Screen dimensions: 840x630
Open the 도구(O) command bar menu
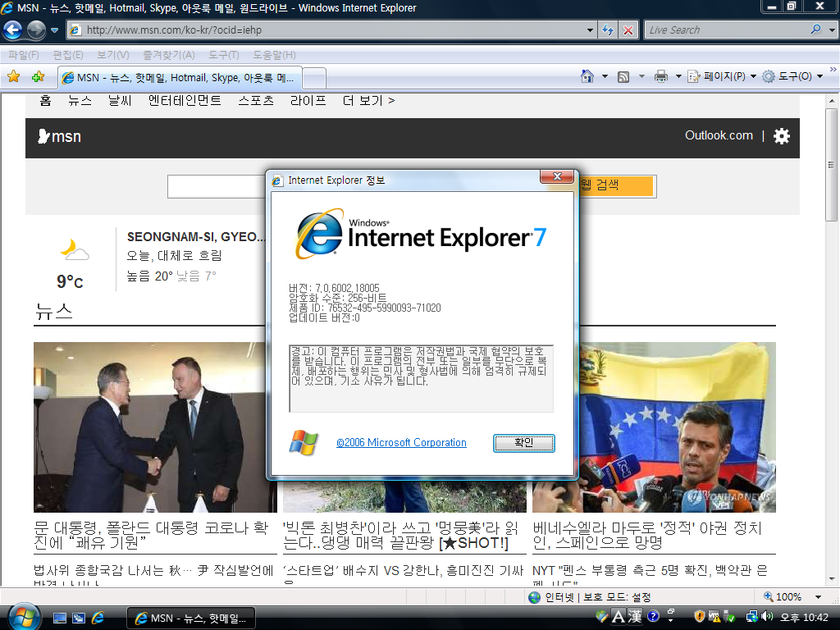793,76
